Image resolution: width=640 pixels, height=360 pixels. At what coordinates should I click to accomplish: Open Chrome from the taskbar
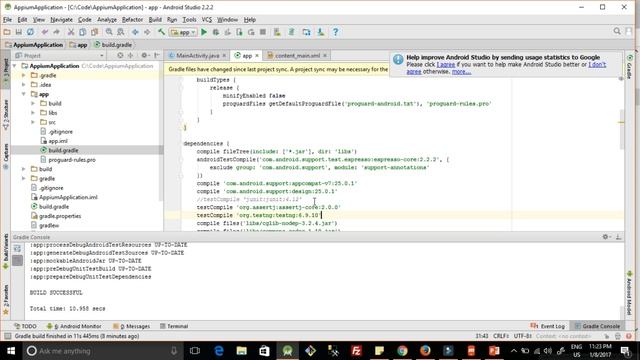tap(402, 351)
